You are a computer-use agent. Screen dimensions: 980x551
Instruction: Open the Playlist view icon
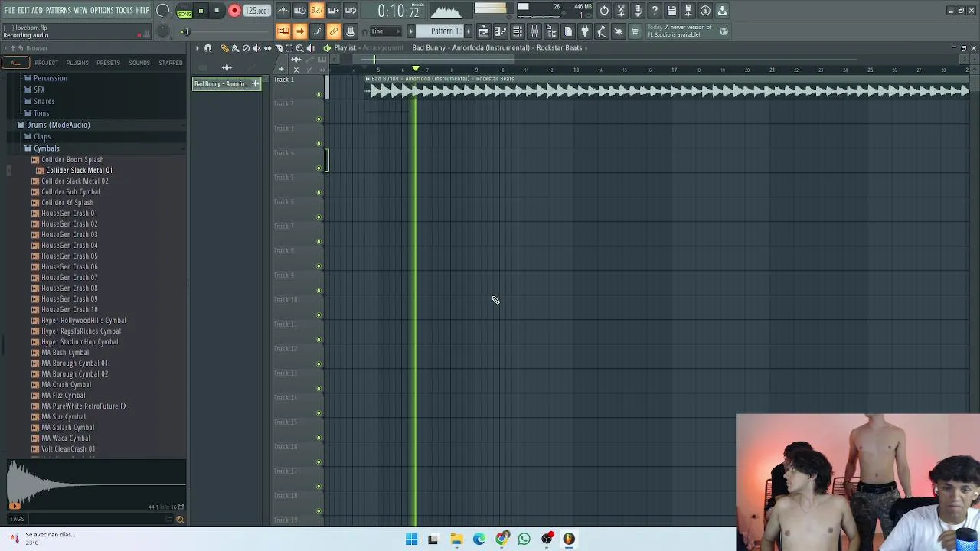pos(484,31)
